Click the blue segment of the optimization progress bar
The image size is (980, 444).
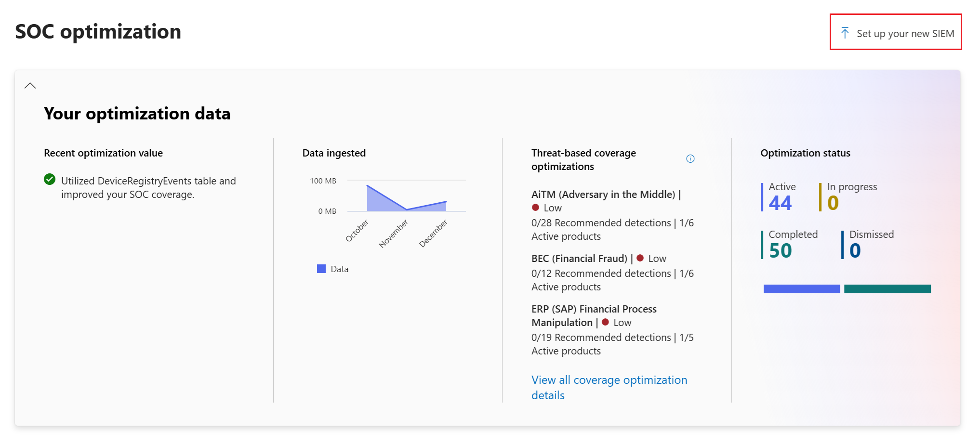tap(801, 288)
